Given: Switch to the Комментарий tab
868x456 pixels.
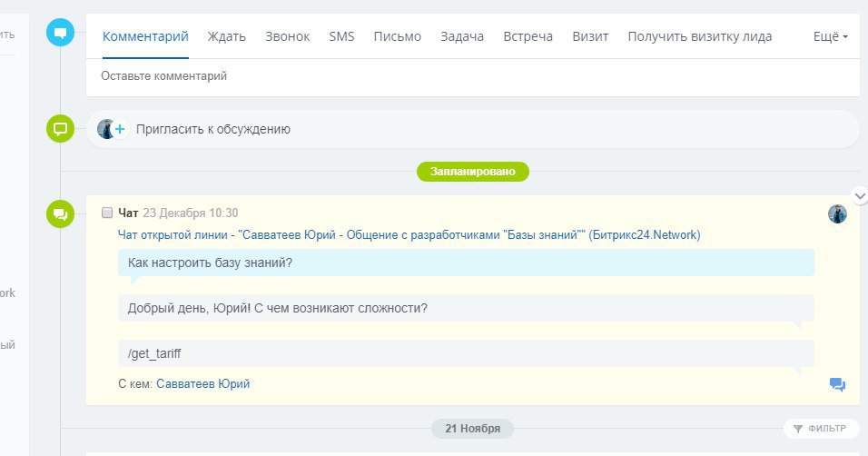Looking at the screenshot, I should click(x=145, y=36).
